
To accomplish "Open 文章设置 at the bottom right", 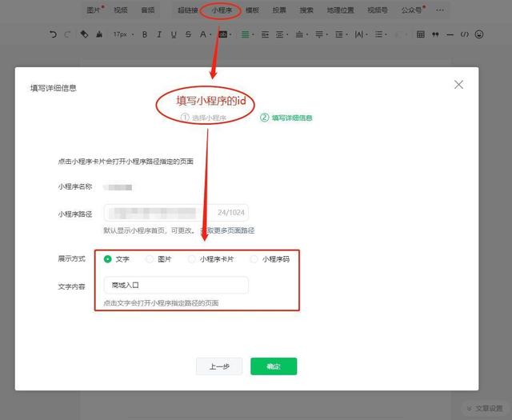I will coord(486,408).
